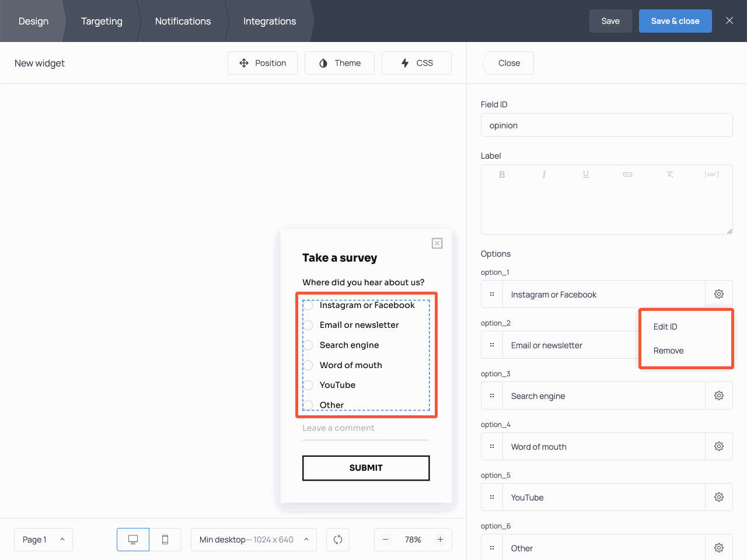Switch to desktop device preview
Screen dimensions: 747x560
tap(133, 540)
